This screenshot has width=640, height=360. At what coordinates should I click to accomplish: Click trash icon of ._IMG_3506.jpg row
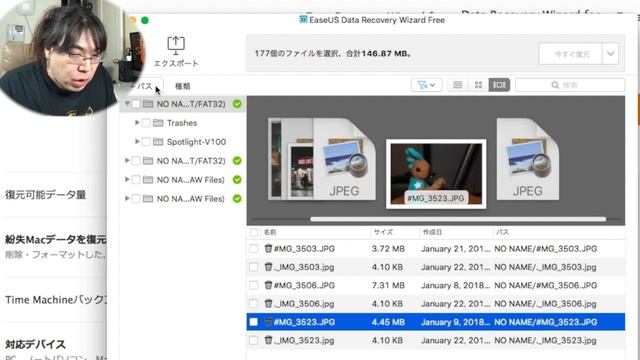pyautogui.click(x=268, y=303)
